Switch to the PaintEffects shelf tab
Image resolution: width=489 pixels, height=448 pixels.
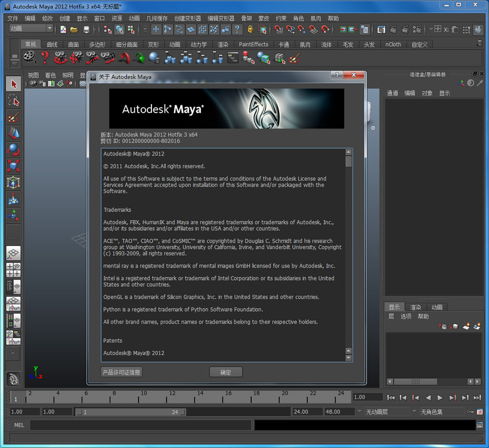point(253,45)
